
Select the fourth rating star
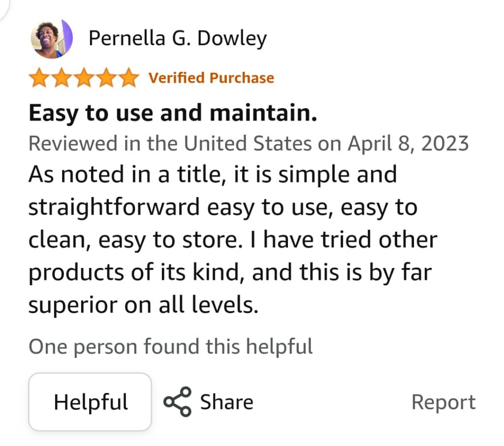[106, 78]
